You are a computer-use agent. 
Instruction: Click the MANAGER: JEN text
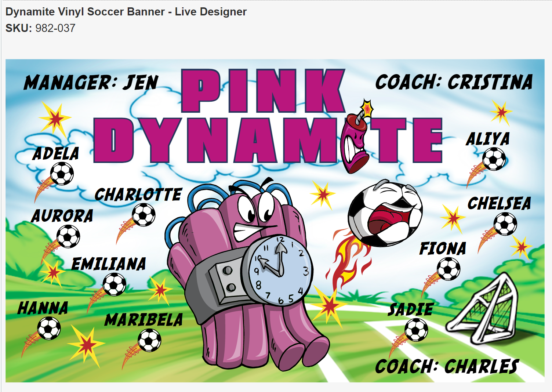click(91, 82)
